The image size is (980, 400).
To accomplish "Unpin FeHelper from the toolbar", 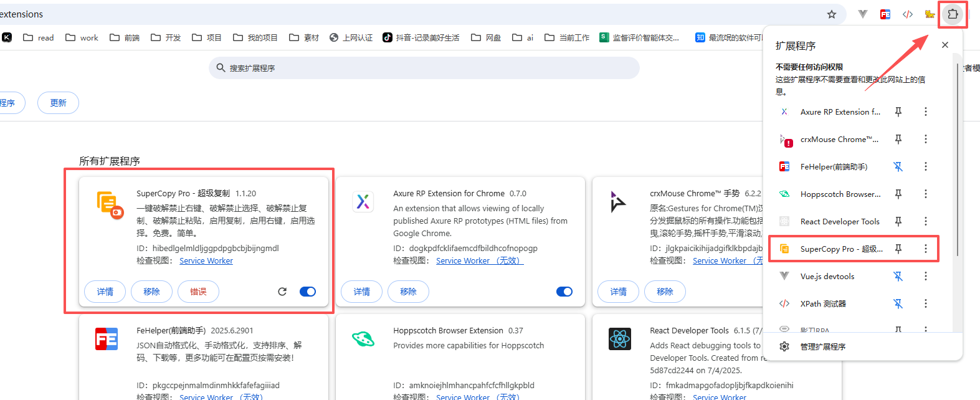I will click(898, 167).
